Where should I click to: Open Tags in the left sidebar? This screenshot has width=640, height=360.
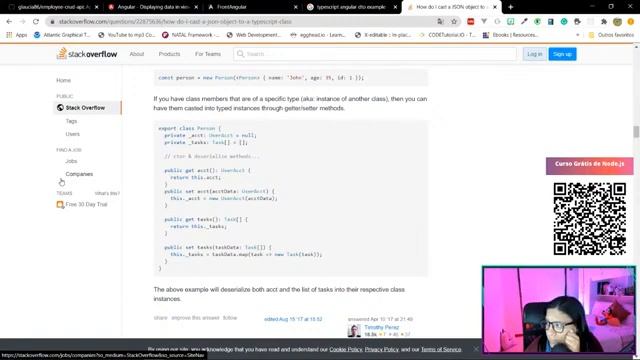(x=71, y=121)
